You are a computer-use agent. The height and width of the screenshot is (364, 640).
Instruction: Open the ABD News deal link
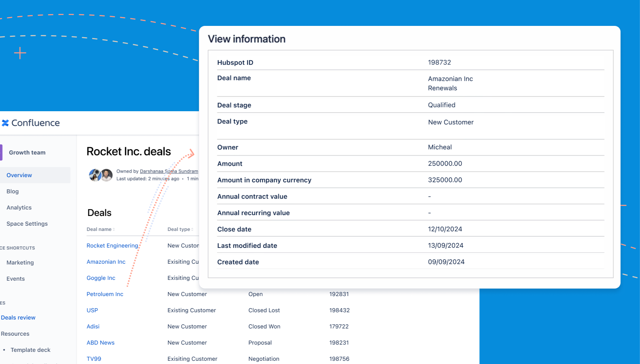click(101, 343)
